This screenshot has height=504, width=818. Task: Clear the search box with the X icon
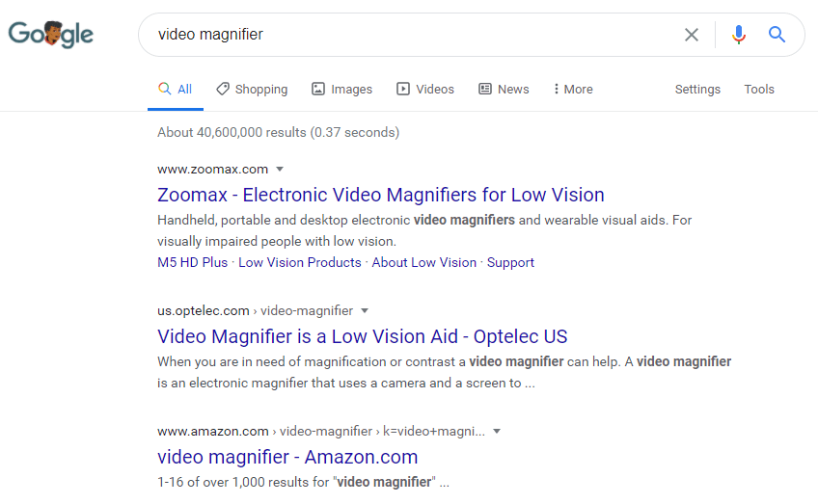pos(692,35)
